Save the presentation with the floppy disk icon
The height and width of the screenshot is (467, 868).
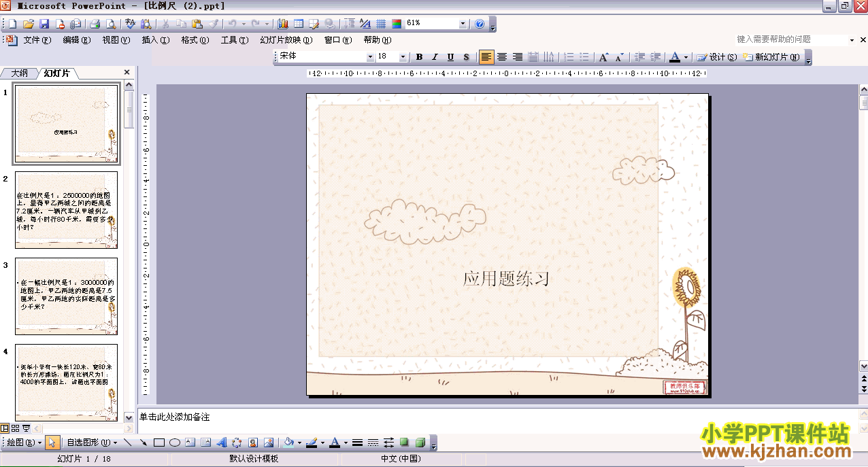(x=44, y=24)
